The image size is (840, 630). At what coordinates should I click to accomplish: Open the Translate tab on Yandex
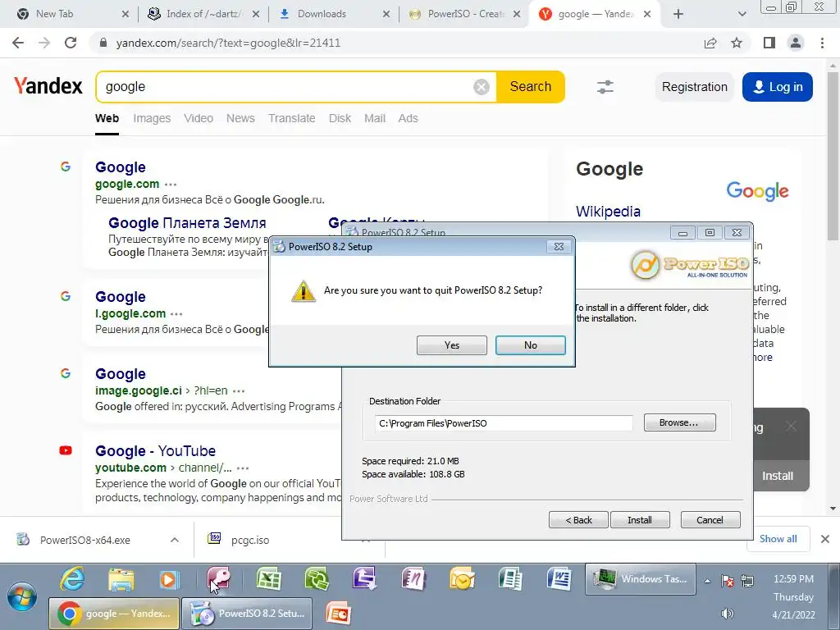click(291, 118)
